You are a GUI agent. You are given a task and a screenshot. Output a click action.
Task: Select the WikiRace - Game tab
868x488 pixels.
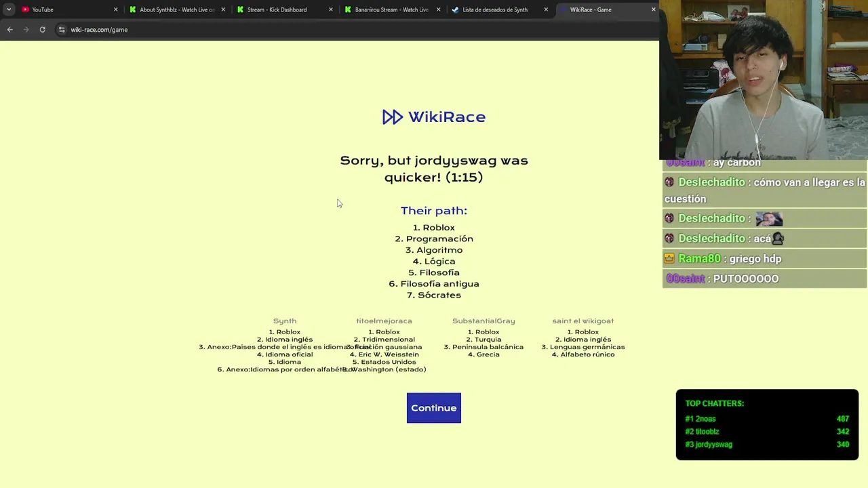click(607, 9)
